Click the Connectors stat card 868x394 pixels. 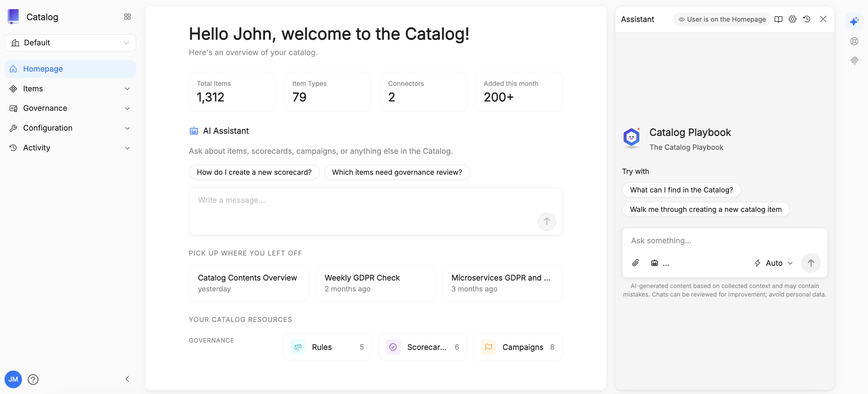click(423, 92)
